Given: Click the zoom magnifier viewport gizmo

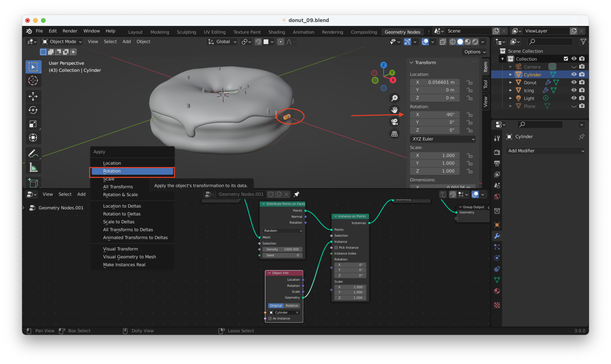Looking at the screenshot, I should pos(394,98).
